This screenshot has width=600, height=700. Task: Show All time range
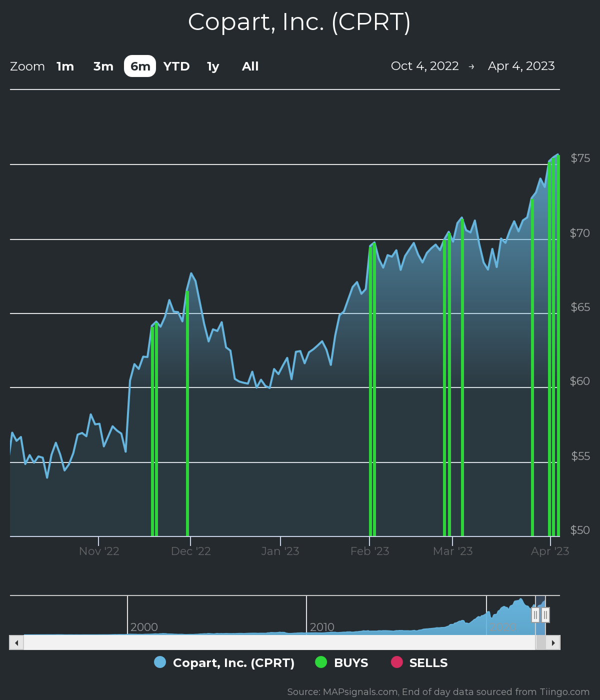(x=250, y=66)
